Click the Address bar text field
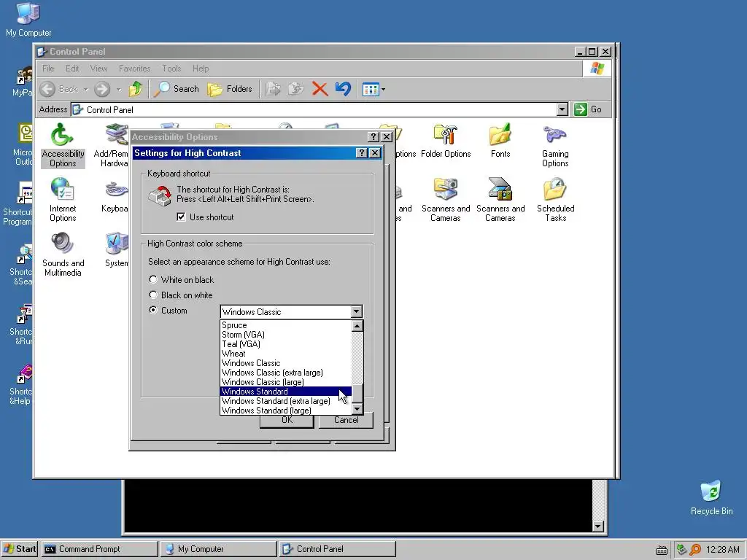Image resolution: width=747 pixels, height=560 pixels. pyautogui.click(x=314, y=109)
